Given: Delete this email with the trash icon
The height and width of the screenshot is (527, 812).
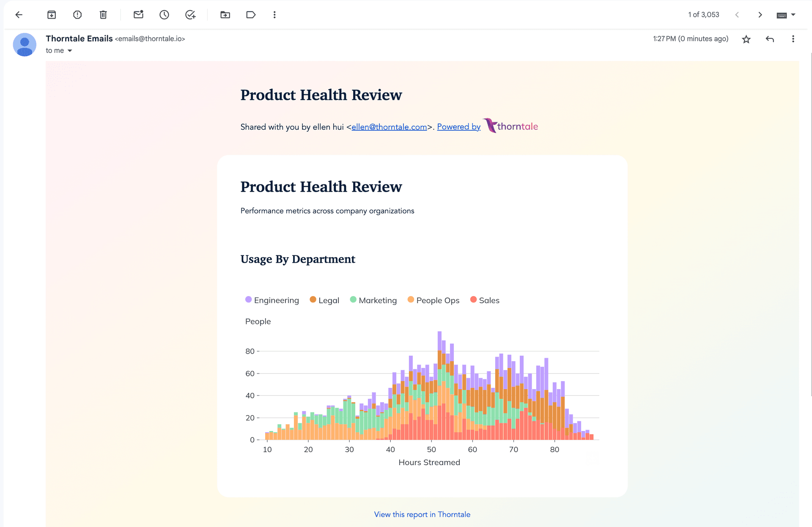Looking at the screenshot, I should pos(103,15).
